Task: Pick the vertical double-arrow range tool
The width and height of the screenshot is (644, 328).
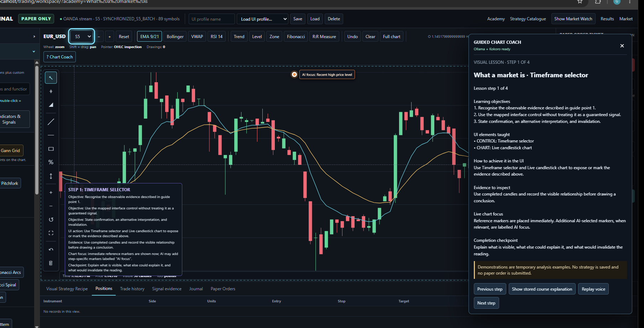Action: tap(51, 176)
